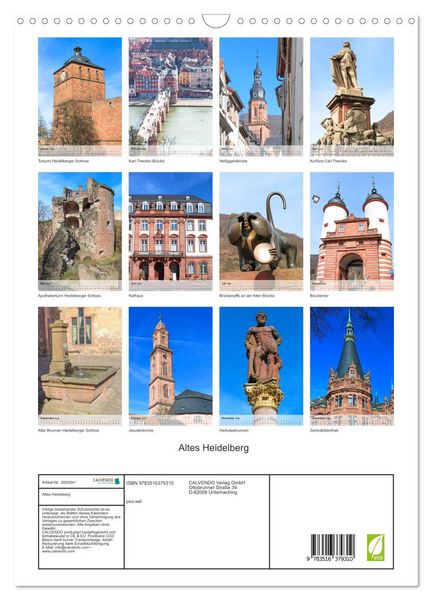Click the green eco leaf logo

coord(375,548)
